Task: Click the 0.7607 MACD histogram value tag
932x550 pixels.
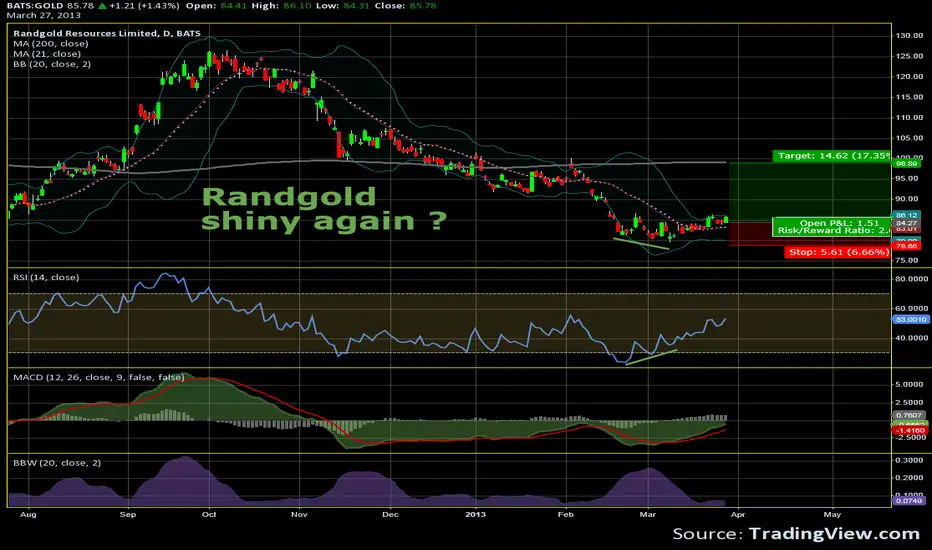Action: [x=909, y=416]
